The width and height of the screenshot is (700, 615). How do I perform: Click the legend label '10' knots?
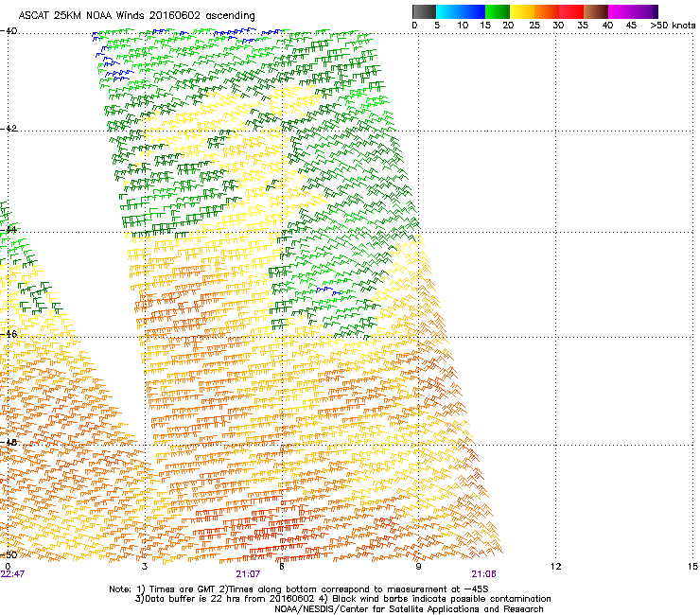pyautogui.click(x=463, y=25)
